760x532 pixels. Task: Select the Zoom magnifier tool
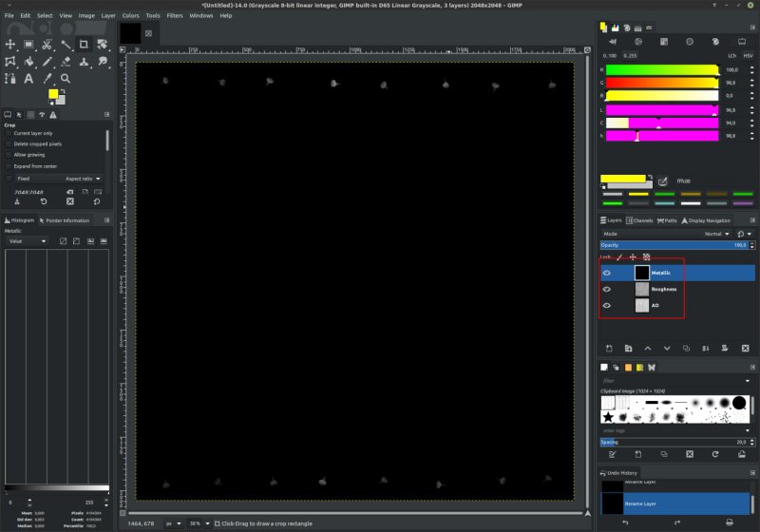66,79
